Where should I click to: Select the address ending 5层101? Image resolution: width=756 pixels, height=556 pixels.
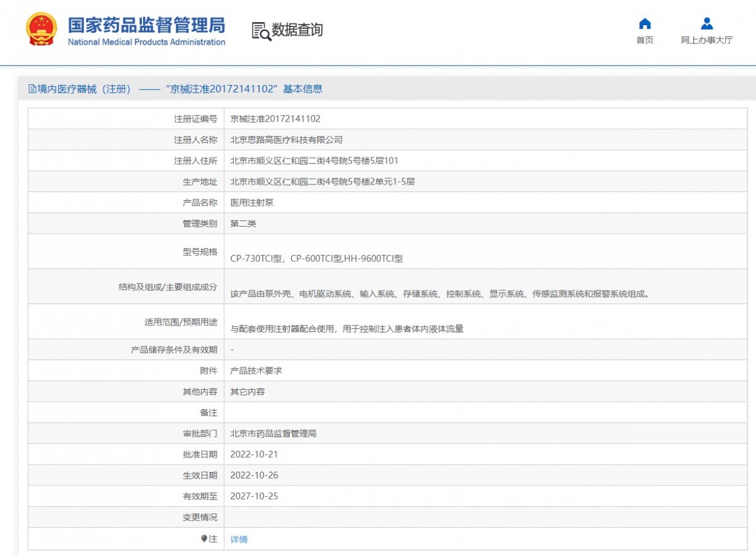tap(314, 161)
